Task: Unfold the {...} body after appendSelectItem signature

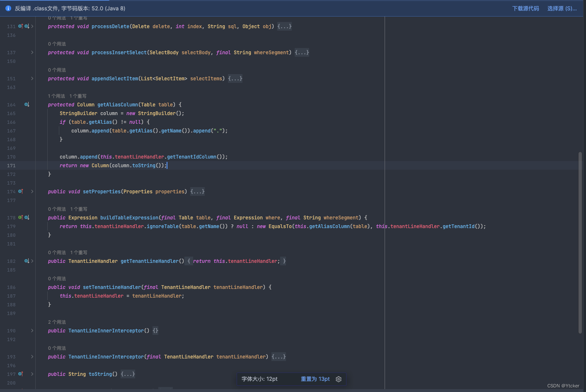Action: point(235,78)
